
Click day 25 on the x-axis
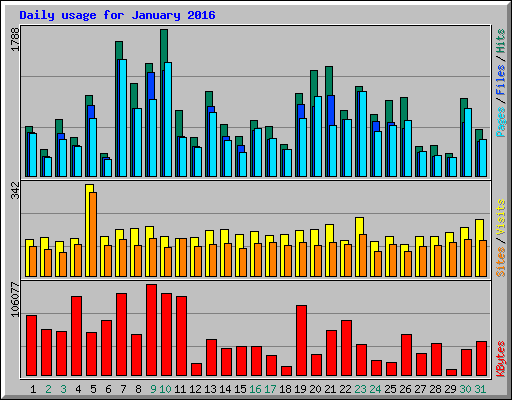[390, 389]
